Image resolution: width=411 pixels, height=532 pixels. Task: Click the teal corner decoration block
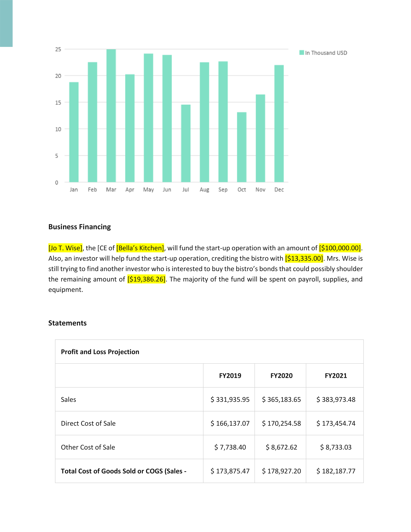(6, 23)
